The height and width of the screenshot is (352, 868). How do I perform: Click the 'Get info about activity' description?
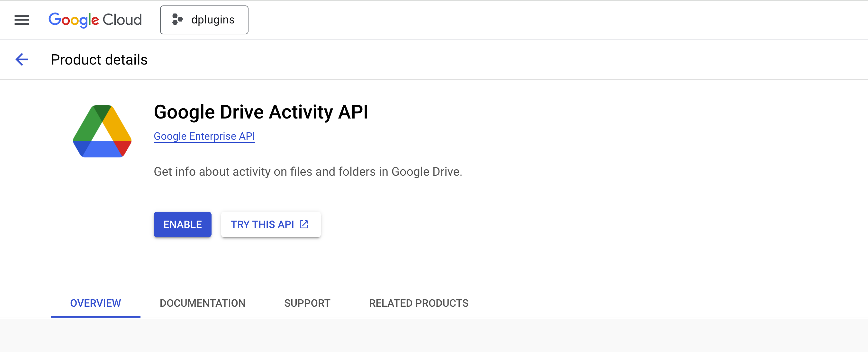[308, 172]
